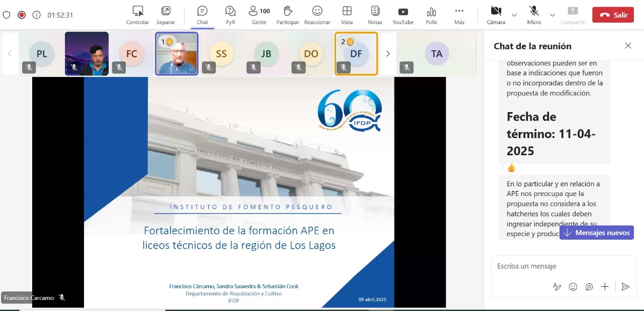Raise hand with Participar button
The image size is (644, 311).
pos(288,15)
